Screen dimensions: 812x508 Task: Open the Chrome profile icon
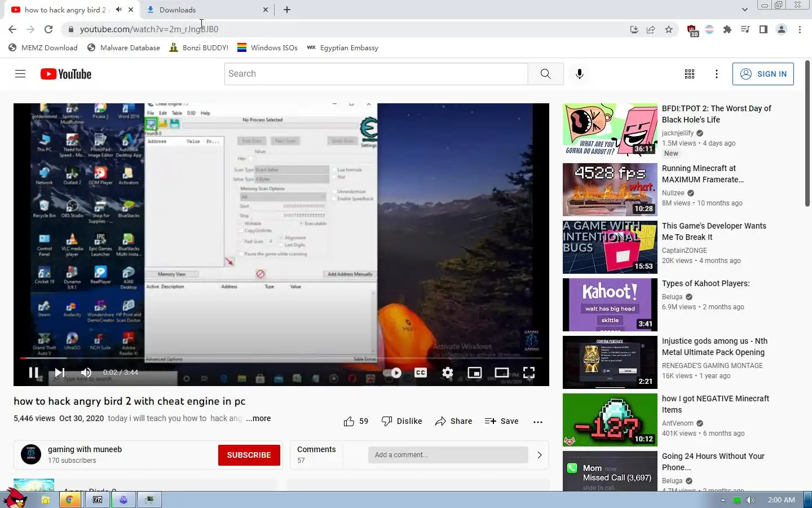coord(782,29)
